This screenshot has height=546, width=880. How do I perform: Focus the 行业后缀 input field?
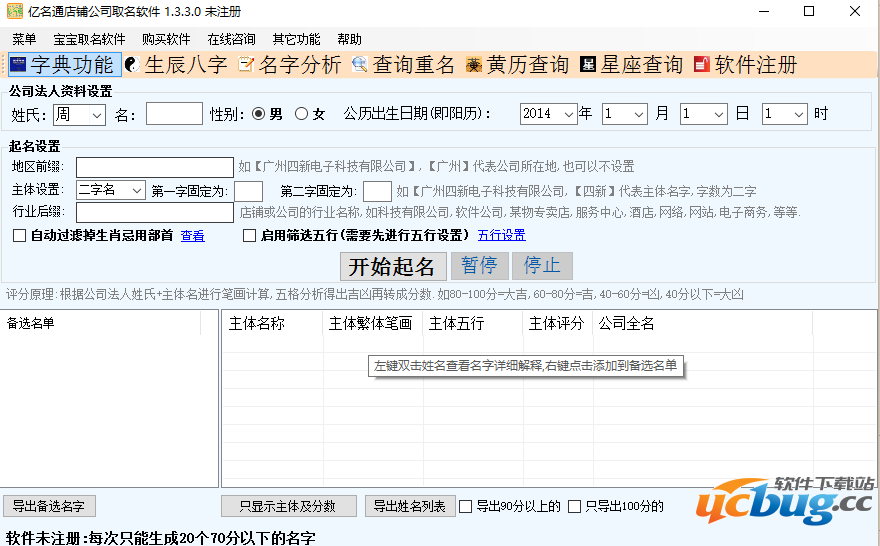click(155, 212)
